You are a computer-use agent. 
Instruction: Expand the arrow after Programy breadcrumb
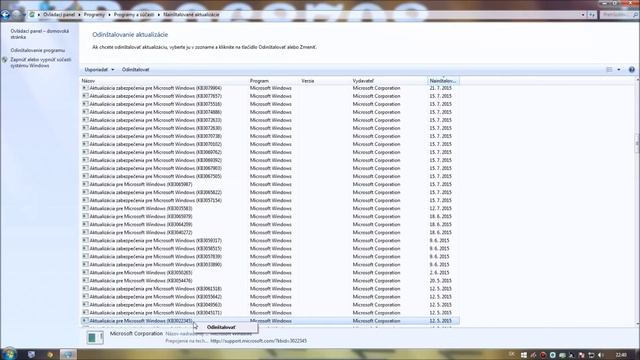tap(109, 15)
